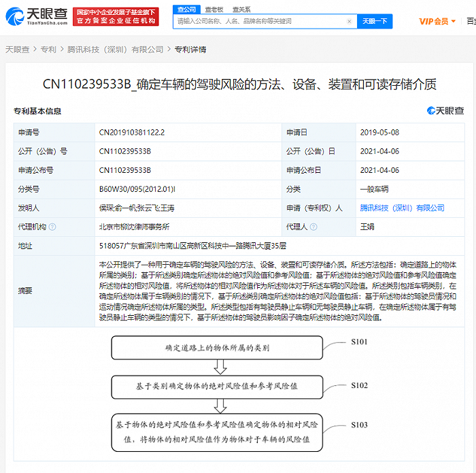The image size is (476, 473).
Task: Select application number CN201910381122.2
Action: [132, 133]
